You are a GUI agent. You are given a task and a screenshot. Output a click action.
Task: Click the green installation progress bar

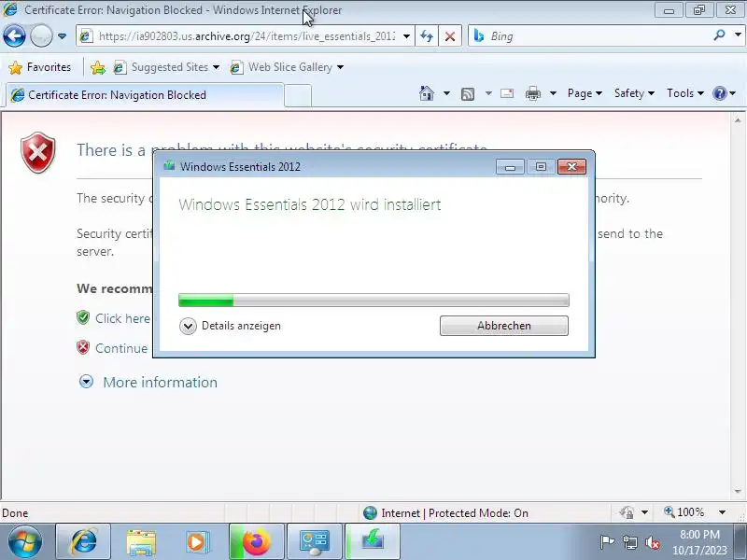point(373,300)
